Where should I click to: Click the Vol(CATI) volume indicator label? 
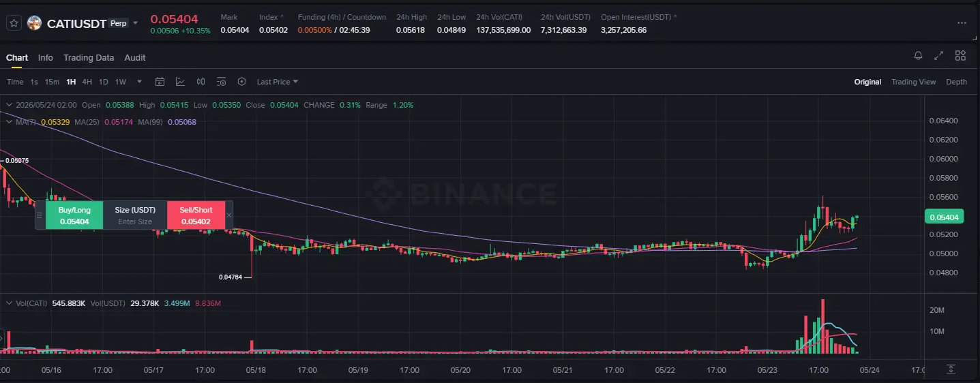pyautogui.click(x=31, y=303)
